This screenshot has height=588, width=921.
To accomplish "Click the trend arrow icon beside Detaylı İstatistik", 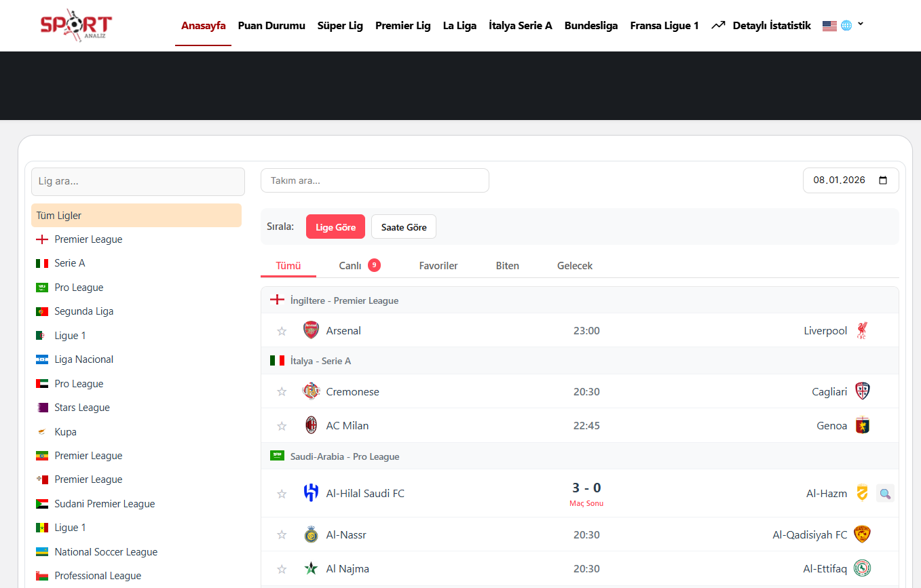I will tap(718, 25).
